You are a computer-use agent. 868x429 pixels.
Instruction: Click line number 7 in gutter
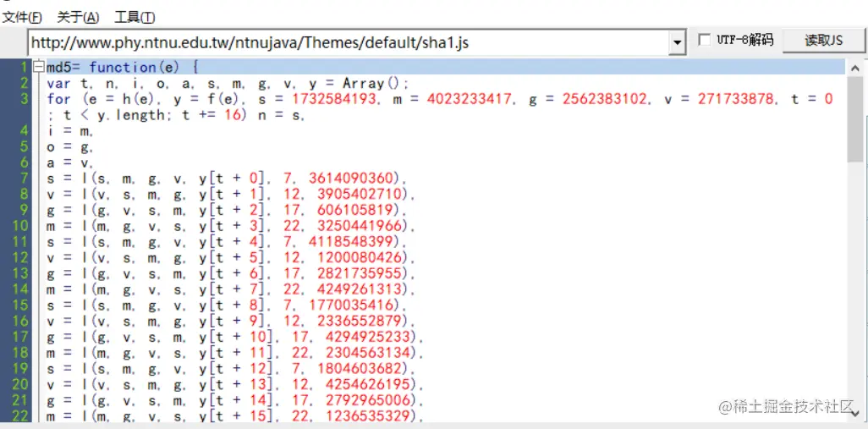click(24, 179)
